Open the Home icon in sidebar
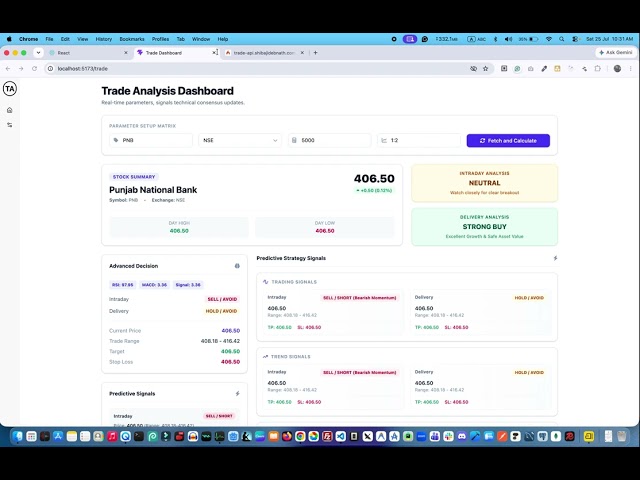 pos(10,110)
